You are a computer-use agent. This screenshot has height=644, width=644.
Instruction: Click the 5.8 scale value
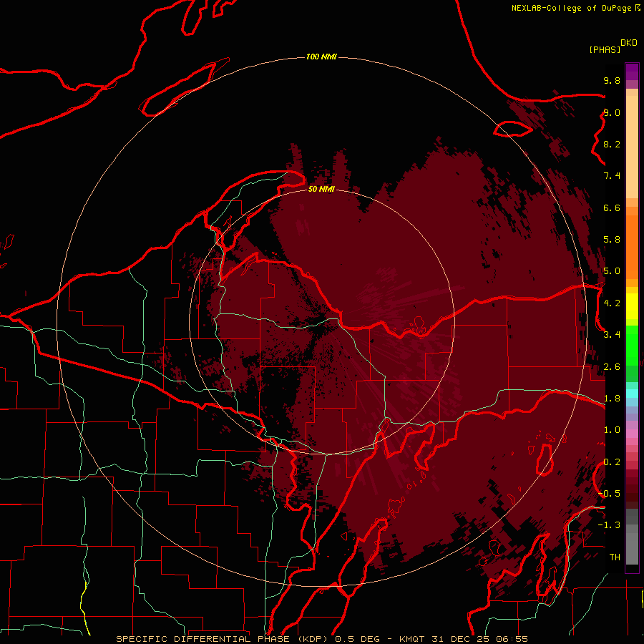click(612, 240)
